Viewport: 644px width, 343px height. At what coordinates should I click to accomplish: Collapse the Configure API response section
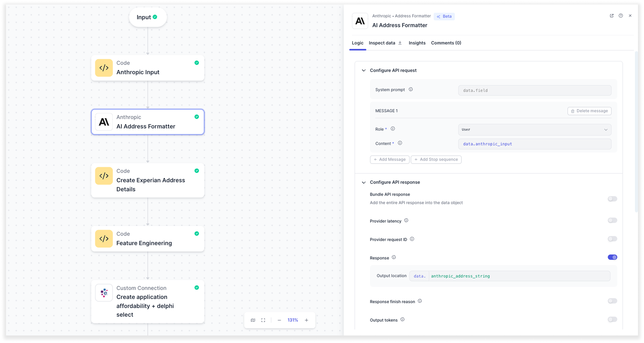click(x=364, y=182)
